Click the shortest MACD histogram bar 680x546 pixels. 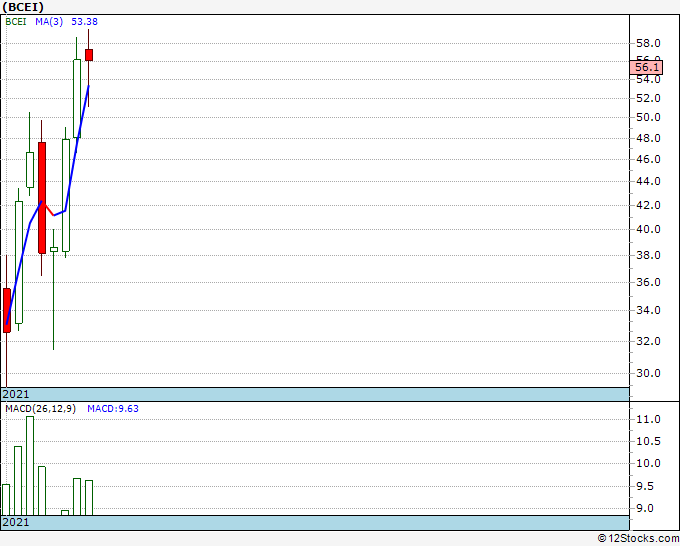point(65,513)
